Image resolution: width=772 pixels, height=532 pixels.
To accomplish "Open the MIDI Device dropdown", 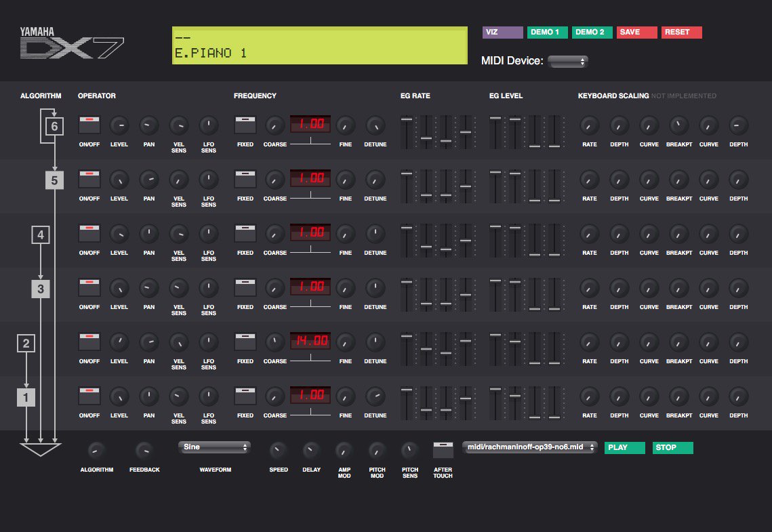I will pyautogui.click(x=567, y=61).
